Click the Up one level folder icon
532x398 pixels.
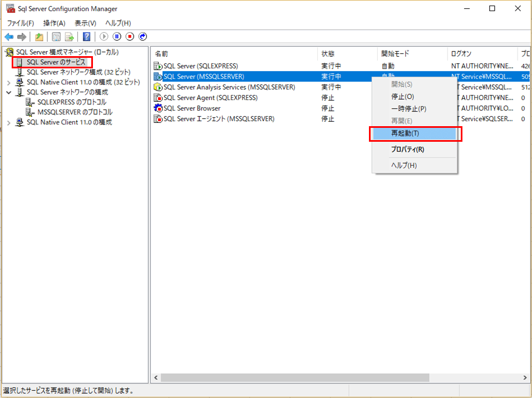39,37
